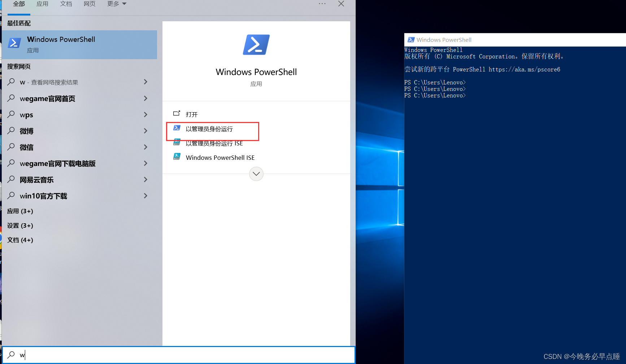Viewport: 626px width, 364px height.
Task: Click the PowerShell console window title bar
Action: point(515,40)
